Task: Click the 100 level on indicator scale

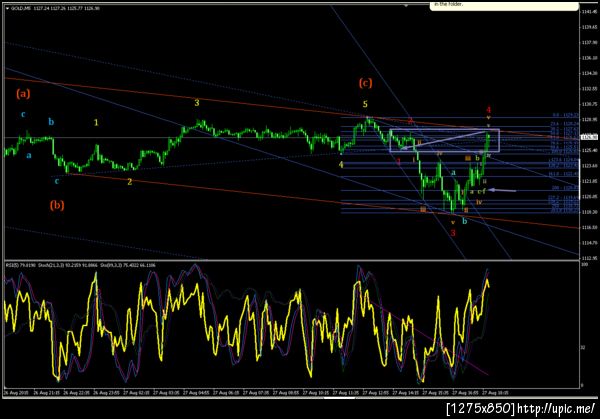Action: click(584, 265)
